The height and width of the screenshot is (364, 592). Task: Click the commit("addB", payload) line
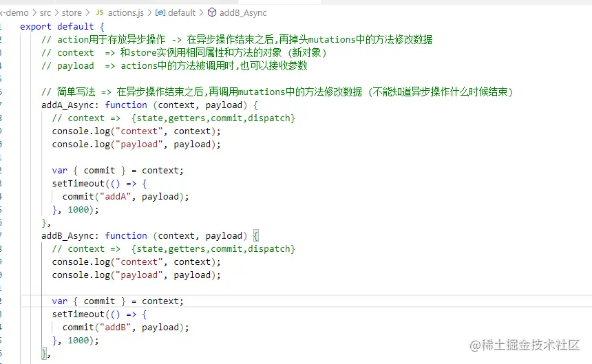pos(126,328)
